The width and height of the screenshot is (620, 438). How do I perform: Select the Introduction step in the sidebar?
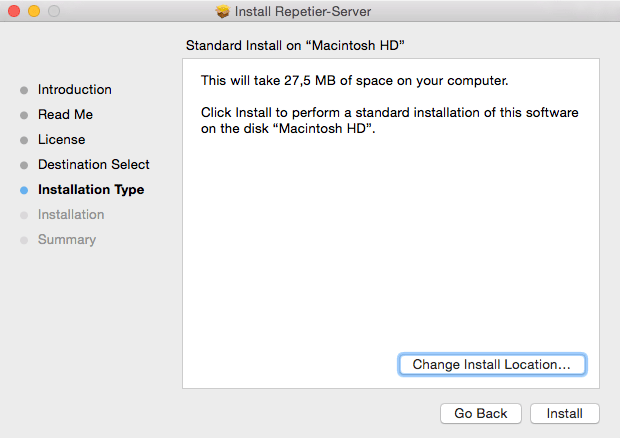click(x=75, y=90)
